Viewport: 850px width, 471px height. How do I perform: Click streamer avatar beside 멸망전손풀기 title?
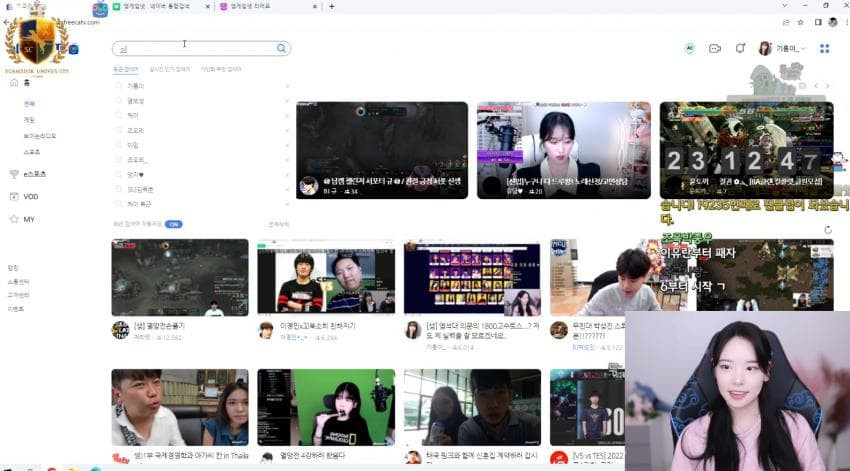(x=120, y=330)
